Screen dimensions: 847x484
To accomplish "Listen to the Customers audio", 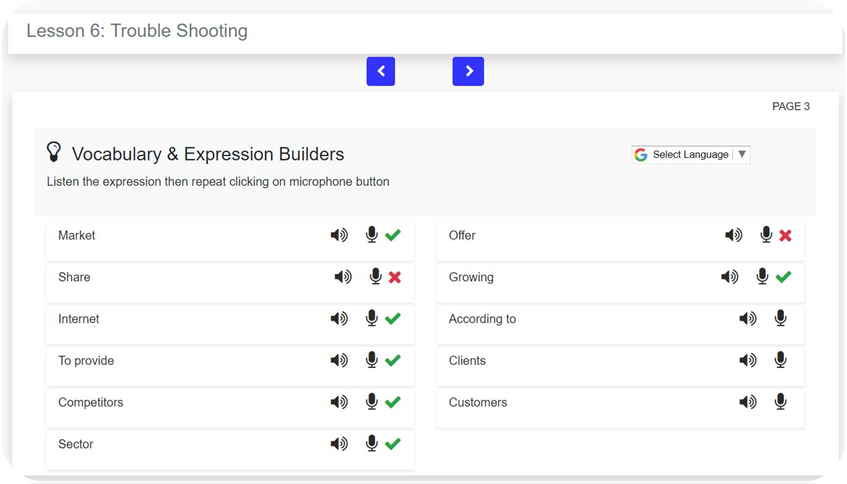I will point(748,402).
